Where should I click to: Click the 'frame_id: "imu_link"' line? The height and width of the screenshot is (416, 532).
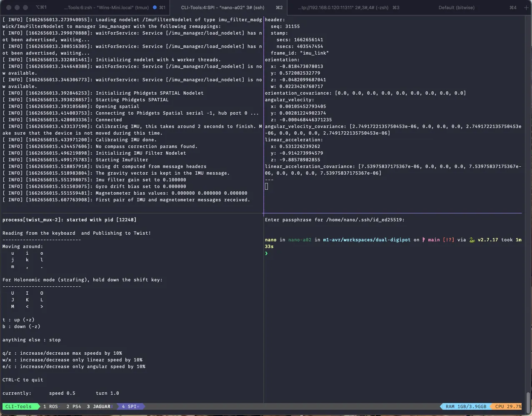pyautogui.click(x=300, y=53)
